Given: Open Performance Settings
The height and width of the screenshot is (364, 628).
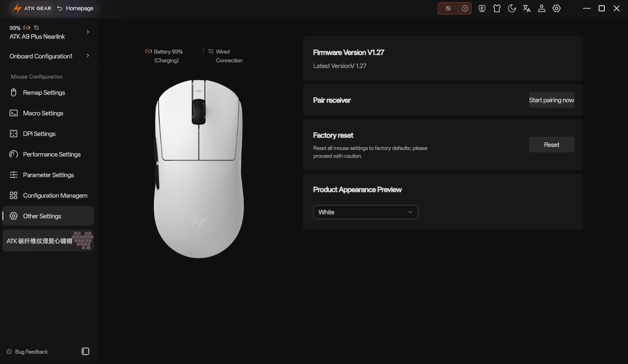Looking at the screenshot, I should 48,154.
